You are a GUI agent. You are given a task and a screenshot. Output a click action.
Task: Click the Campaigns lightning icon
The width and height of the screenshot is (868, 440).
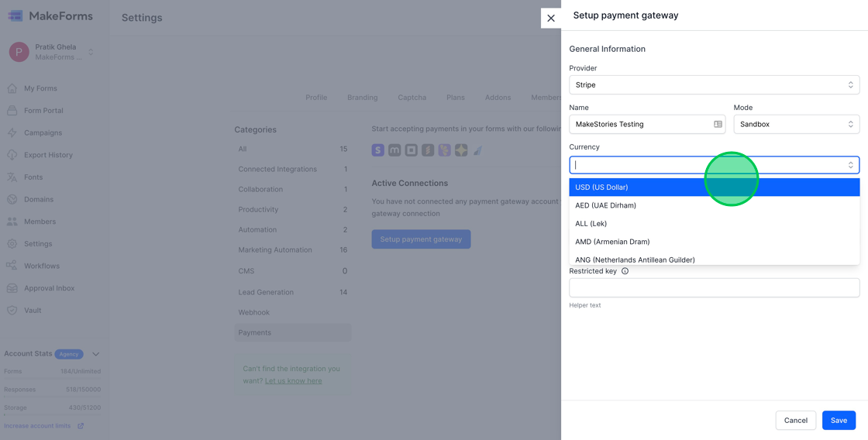pyautogui.click(x=12, y=132)
